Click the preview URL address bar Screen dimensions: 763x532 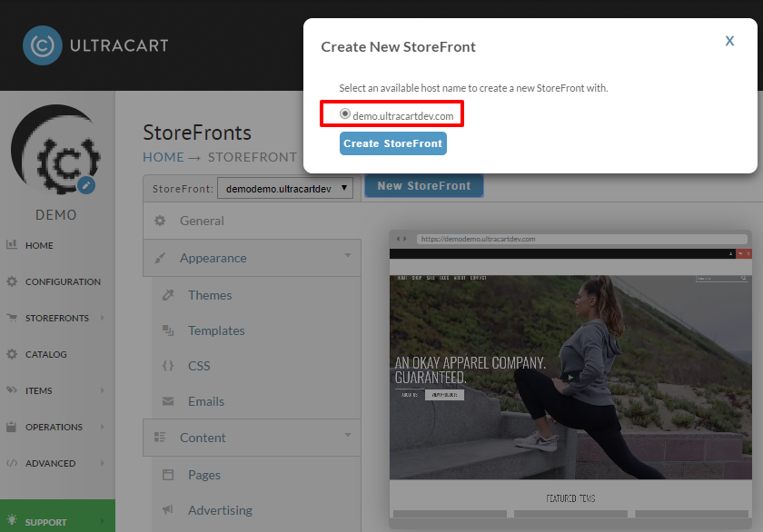coord(582,239)
